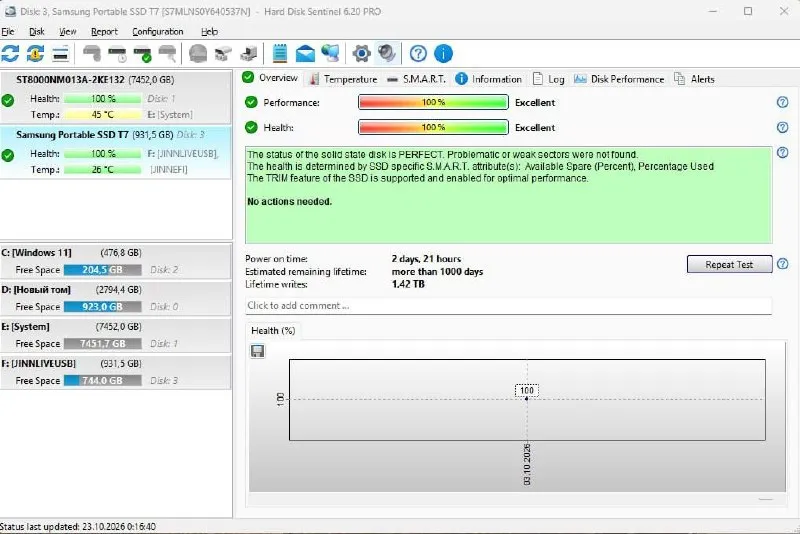
Task: Click the grey dome-shaped toolbar icon
Action: point(198,54)
